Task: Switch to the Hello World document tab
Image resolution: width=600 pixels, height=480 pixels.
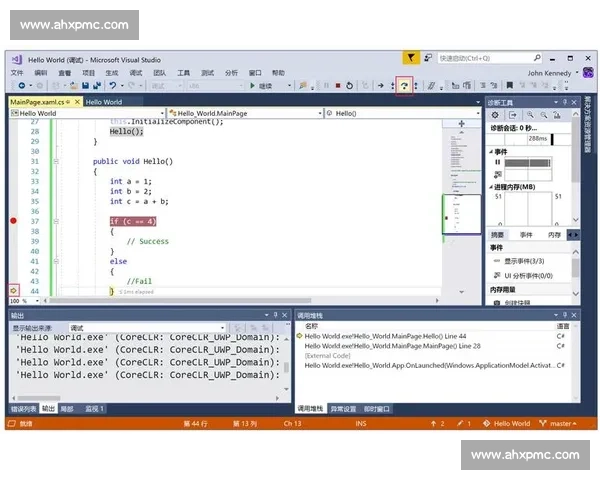Action: [x=104, y=102]
